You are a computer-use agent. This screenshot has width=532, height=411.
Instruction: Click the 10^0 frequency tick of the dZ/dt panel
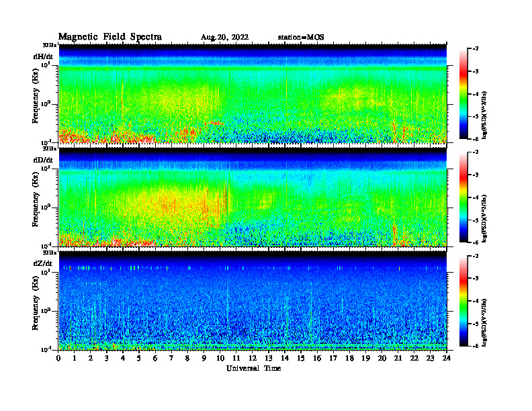(46, 311)
